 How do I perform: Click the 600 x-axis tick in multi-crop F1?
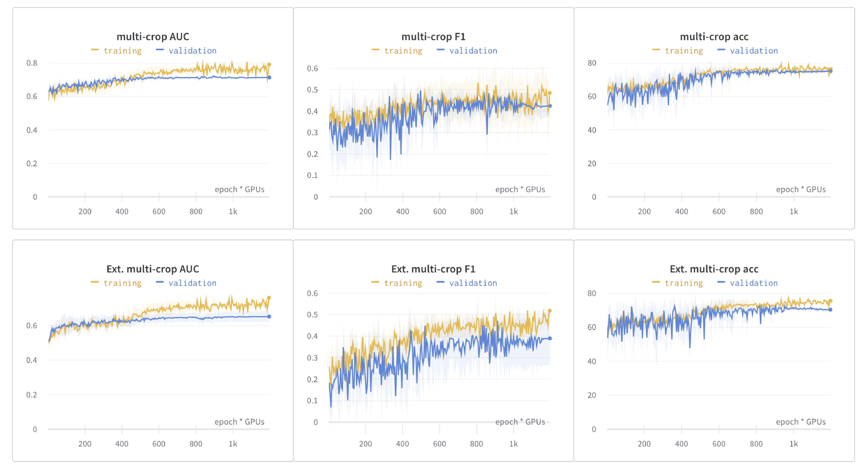coord(439,211)
